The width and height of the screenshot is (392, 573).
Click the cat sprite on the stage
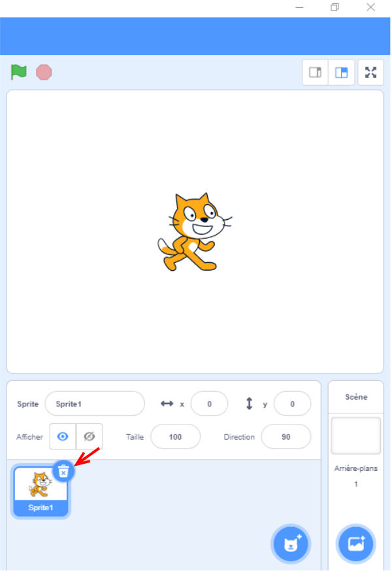(193, 232)
